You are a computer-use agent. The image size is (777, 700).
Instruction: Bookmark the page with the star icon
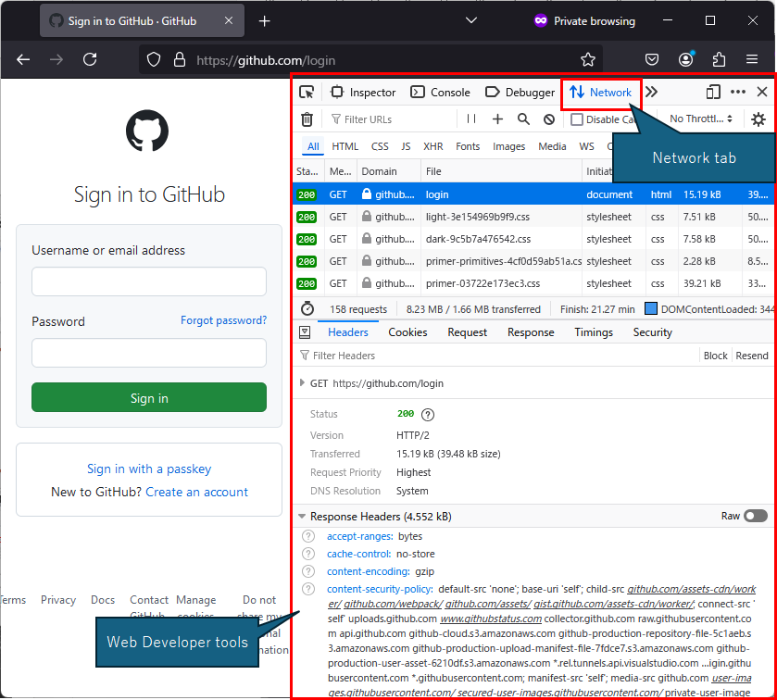pyautogui.click(x=588, y=60)
